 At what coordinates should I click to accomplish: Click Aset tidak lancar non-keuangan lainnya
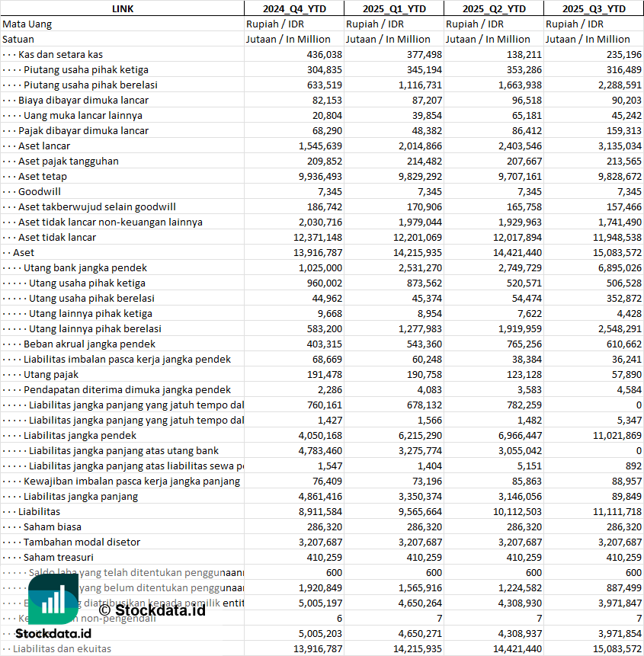110,222
